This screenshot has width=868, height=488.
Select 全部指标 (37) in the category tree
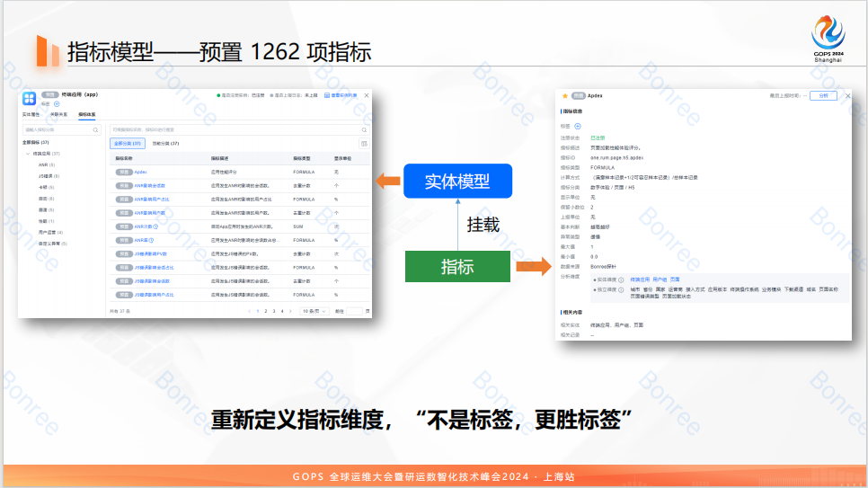35,142
